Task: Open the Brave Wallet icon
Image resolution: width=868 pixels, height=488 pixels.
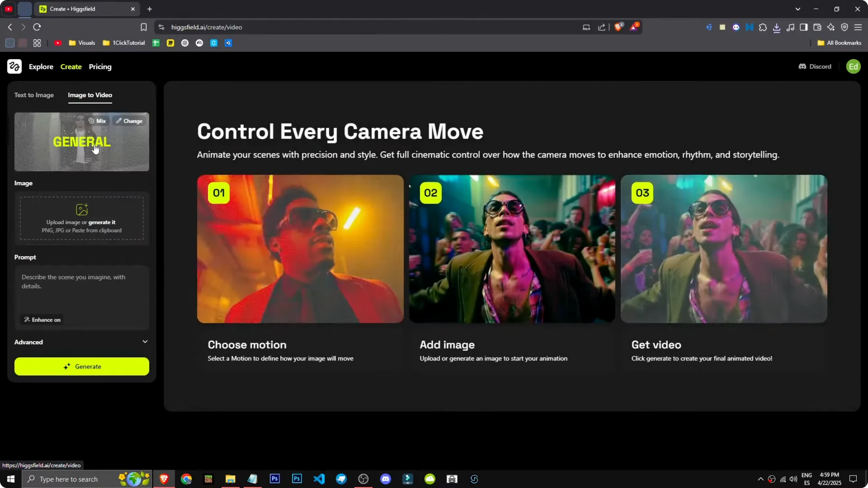Action: [x=817, y=27]
